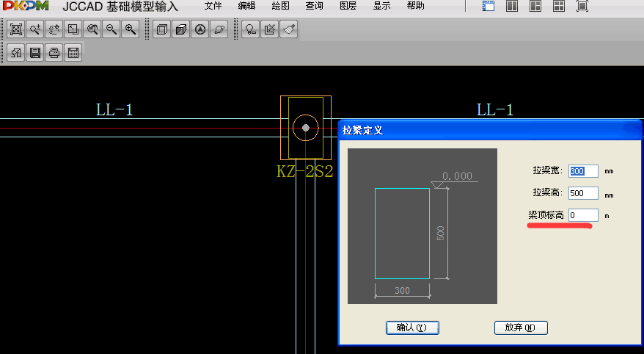Screen dimensions: 644x354
Task: Click the zoom extents (fit all) icon
Action: coord(16,29)
